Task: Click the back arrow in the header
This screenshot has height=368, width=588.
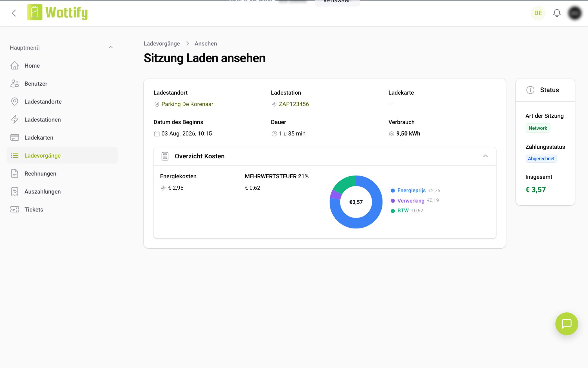Action: pos(14,13)
